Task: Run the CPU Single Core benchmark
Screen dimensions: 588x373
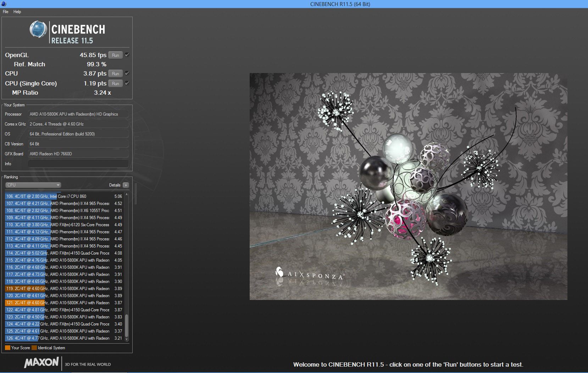Action: click(116, 84)
